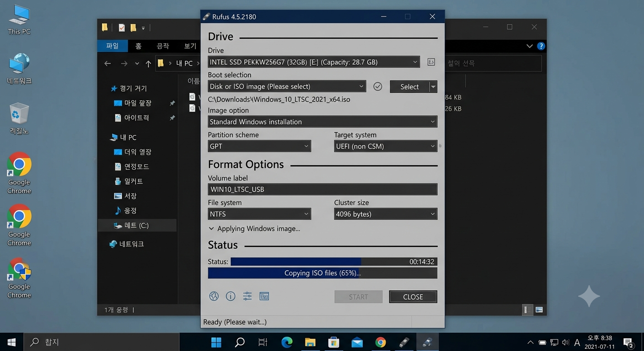Toggle the pin next to 아이트력
Screen dimensions: 644x351
tap(172, 118)
